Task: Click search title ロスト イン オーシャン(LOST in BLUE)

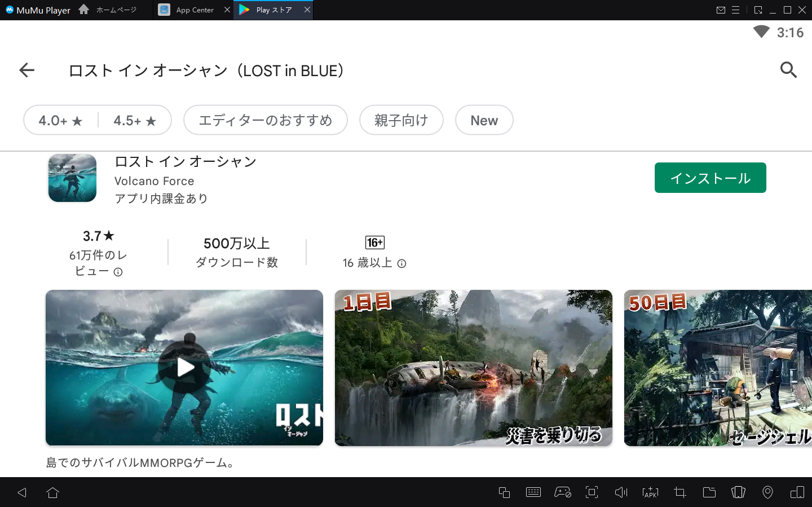Action: [206, 70]
